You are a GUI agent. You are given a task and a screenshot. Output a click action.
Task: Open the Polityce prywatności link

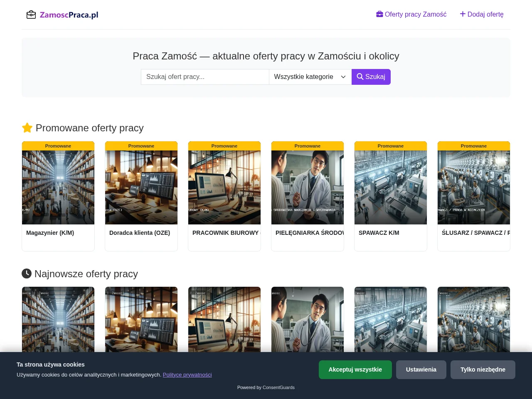(x=187, y=374)
